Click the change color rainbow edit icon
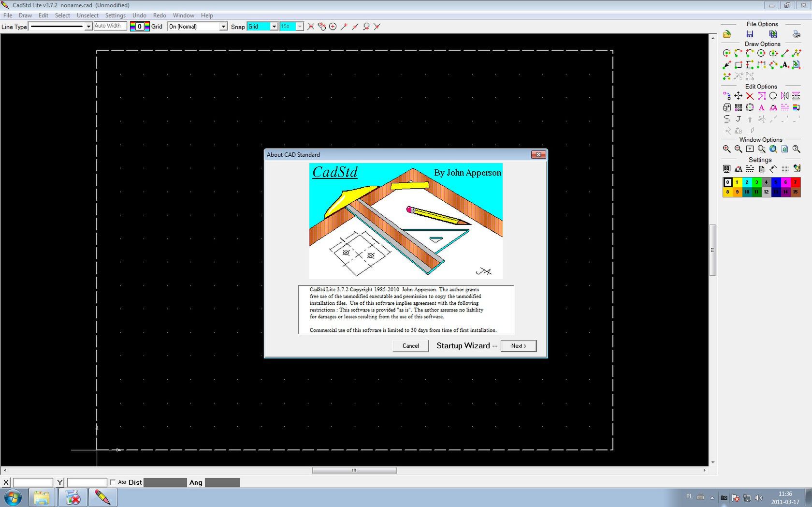Viewport: 812px width, 507px height. coord(797,107)
